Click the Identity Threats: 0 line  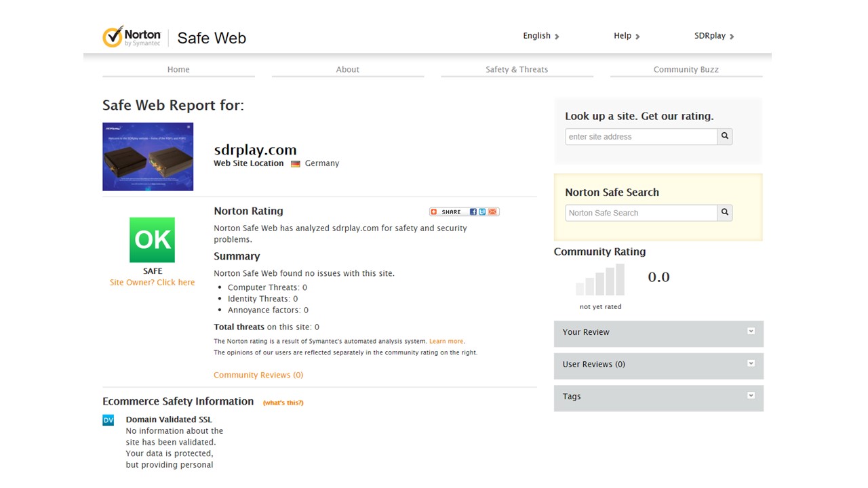262,299
